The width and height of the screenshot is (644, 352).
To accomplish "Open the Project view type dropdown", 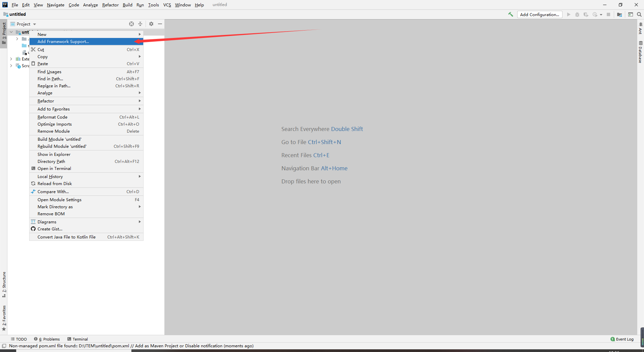I will click(x=35, y=24).
